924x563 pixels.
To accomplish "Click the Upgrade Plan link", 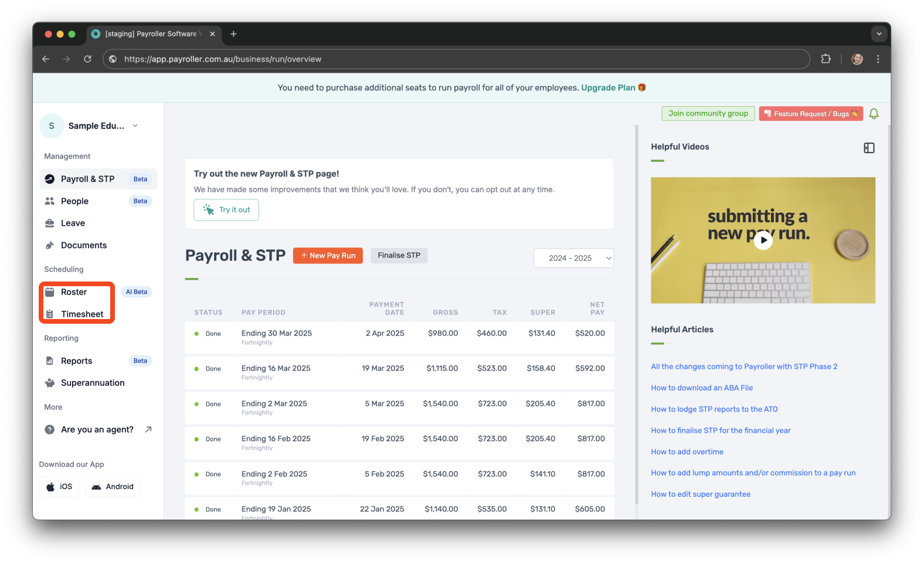I will click(608, 87).
